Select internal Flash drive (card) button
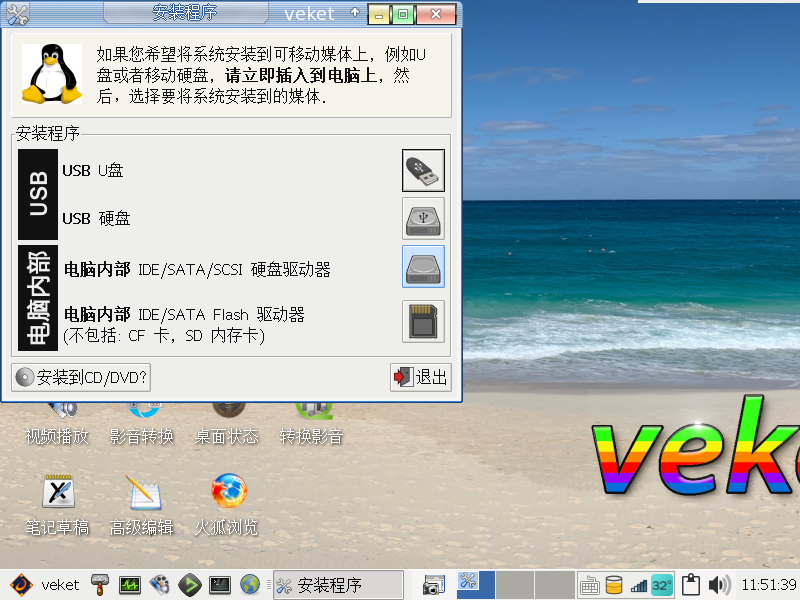 423,321
